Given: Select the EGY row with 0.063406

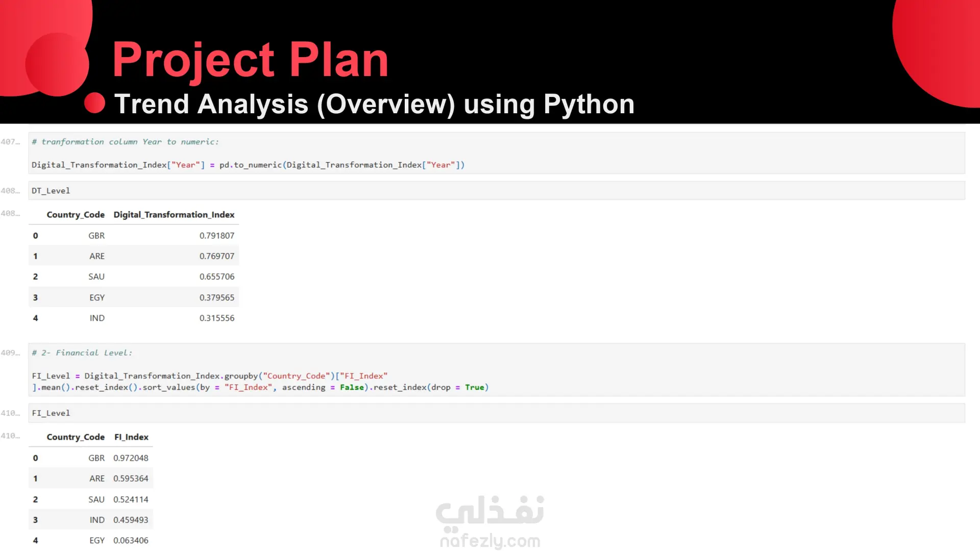Looking at the screenshot, I should [x=91, y=540].
